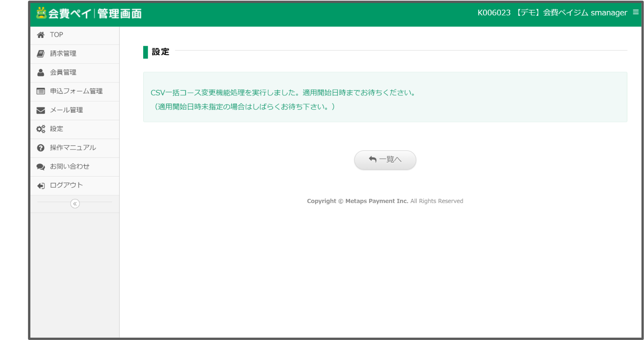
Task: Navigate to the 設定 menu item
Action: [57, 129]
